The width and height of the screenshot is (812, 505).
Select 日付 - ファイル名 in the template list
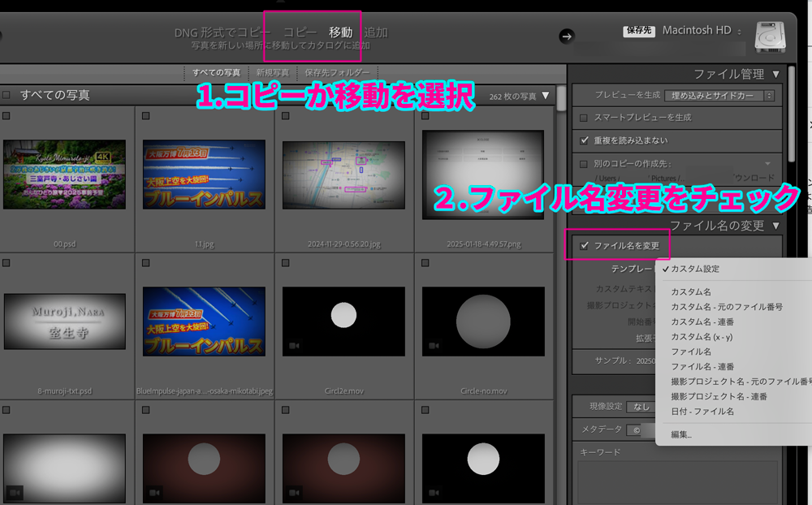click(702, 412)
